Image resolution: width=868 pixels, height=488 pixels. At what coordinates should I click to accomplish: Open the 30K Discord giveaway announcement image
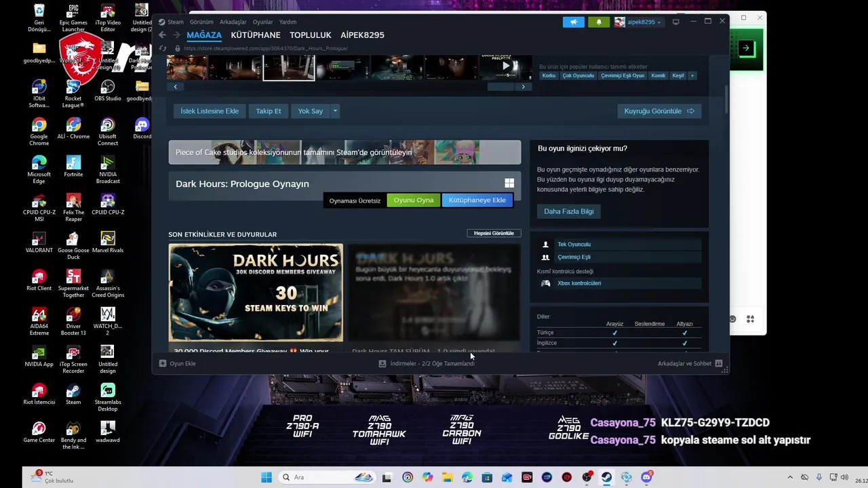click(256, 293)
